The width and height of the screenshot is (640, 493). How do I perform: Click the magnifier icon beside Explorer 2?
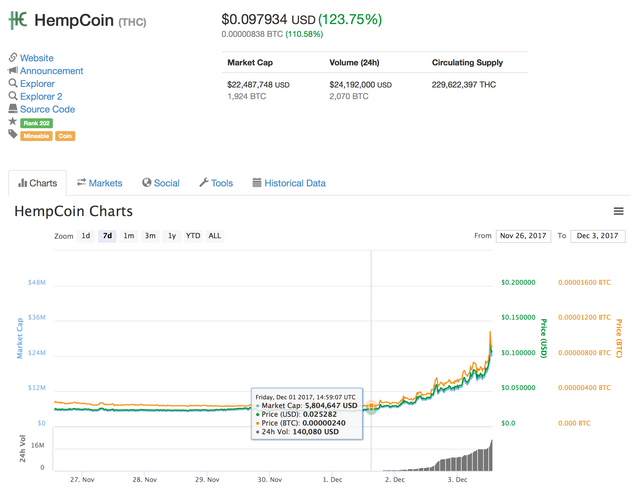(x=13, y=96)
